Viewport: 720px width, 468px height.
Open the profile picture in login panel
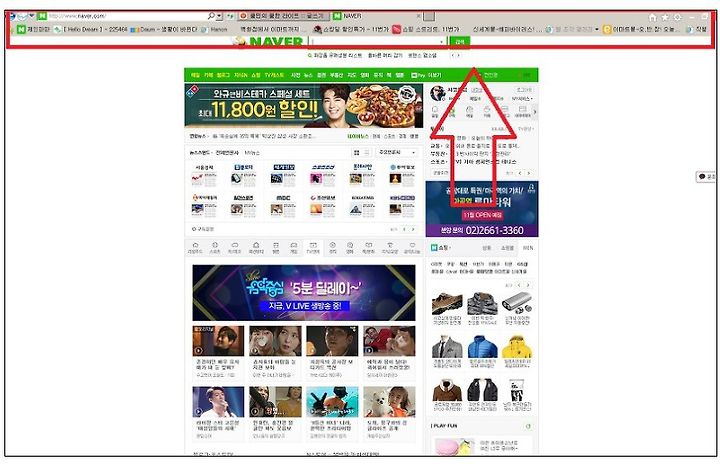click(x=438, y=94)
